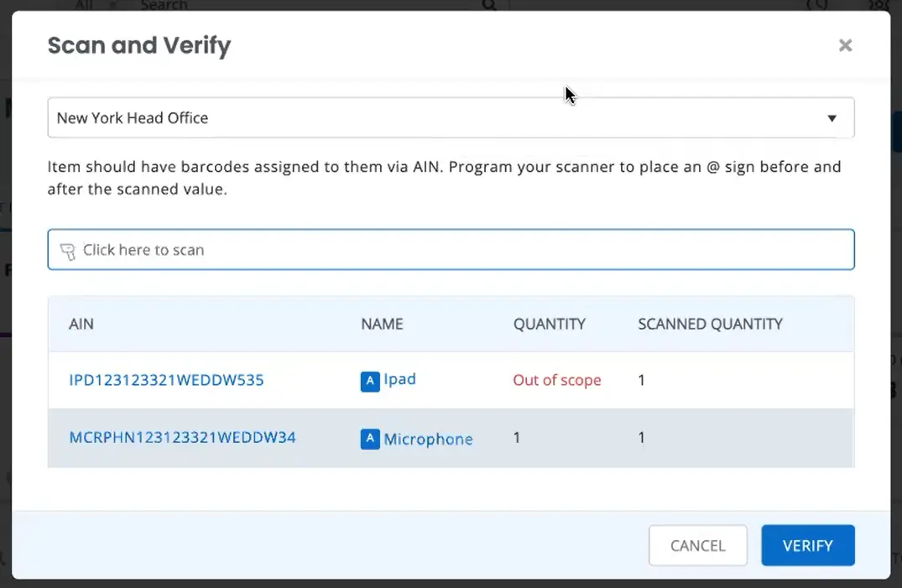
Task: Click the AIN column header
Action: click(81, 324)
